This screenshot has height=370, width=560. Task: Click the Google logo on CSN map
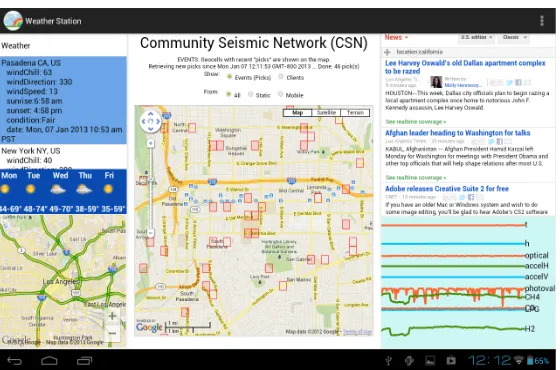149,328
